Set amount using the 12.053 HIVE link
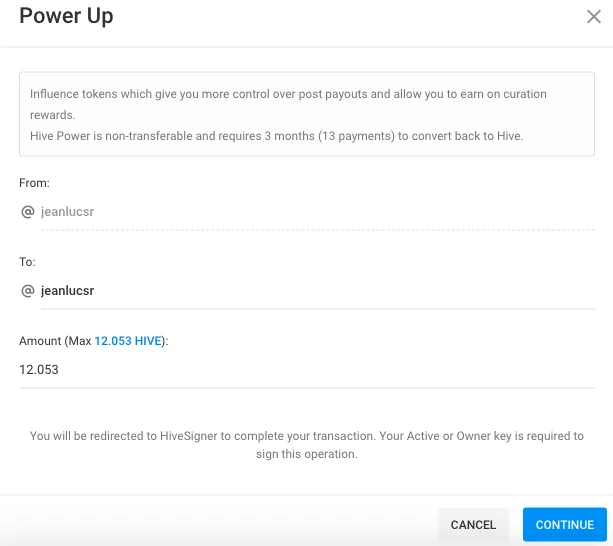 [128, 341]
